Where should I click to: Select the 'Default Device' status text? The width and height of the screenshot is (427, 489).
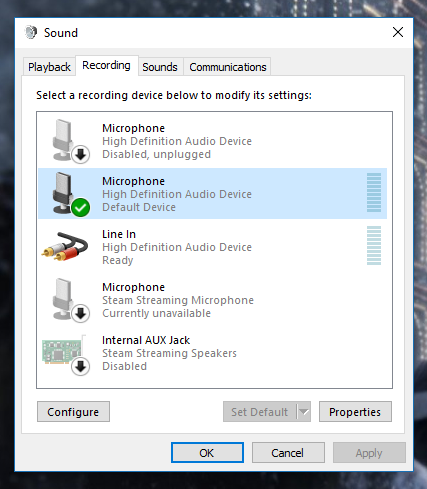[139, 207]
